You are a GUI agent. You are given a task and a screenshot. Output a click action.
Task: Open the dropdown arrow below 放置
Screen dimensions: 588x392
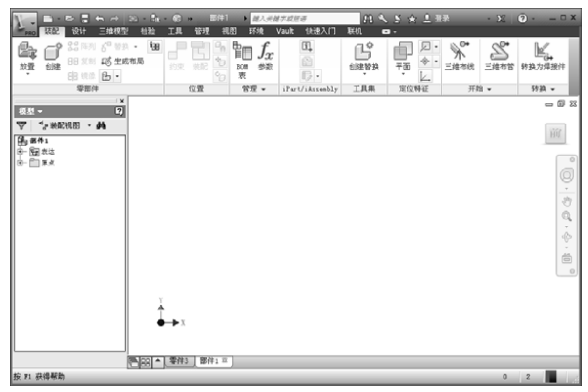27,74
